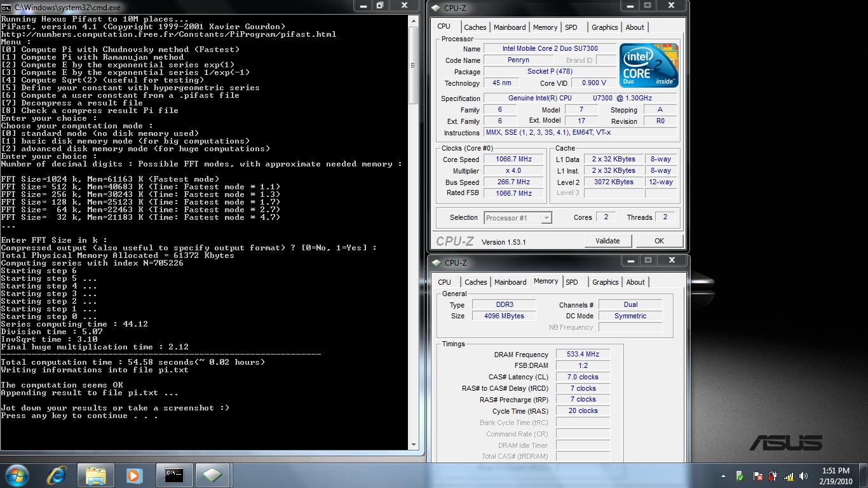Click the FSB:DRAM value '1:2'
The width and height of the screenshot is (868, 488).
[583, 365]
